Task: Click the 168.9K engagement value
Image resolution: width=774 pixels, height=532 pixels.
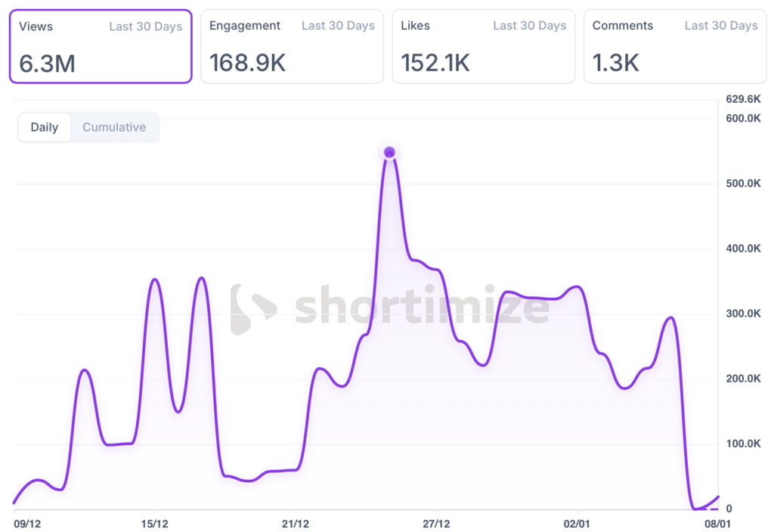Action: pyautogui.click(x=247, y=63)
